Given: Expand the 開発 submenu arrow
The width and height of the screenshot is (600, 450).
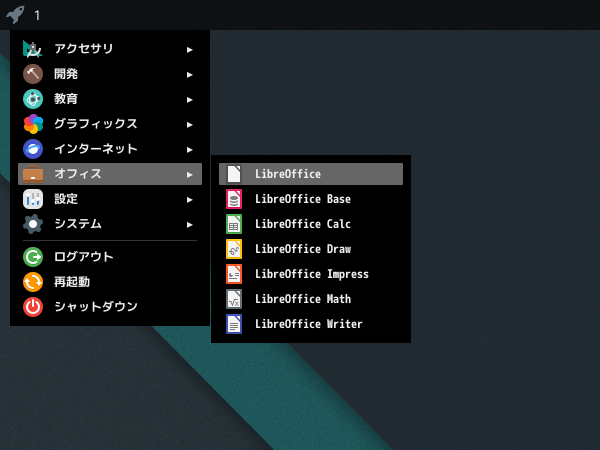Looking at the screenshot, I should point(189,75).
